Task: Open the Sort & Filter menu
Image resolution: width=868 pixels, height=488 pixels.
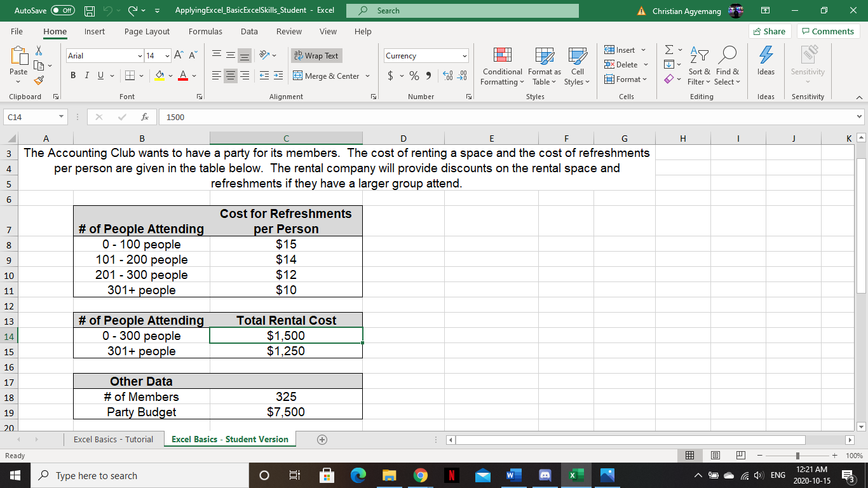Action: 699,66
